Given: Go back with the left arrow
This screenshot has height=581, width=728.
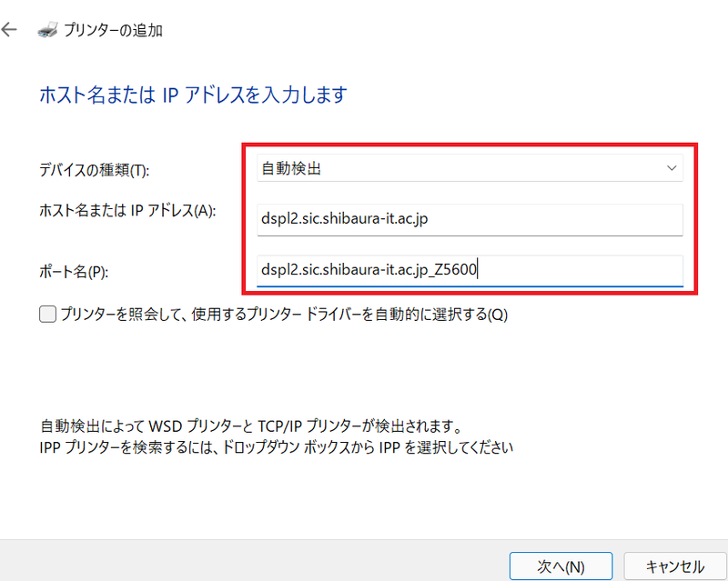Looking at the screenshot, I should (9, 30).
